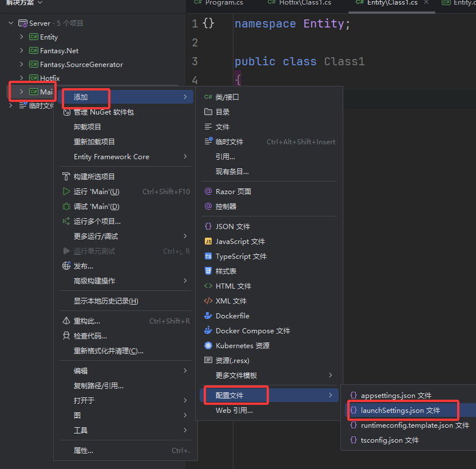Expand the Main project node
476x469 pixels.
point(21,92)
